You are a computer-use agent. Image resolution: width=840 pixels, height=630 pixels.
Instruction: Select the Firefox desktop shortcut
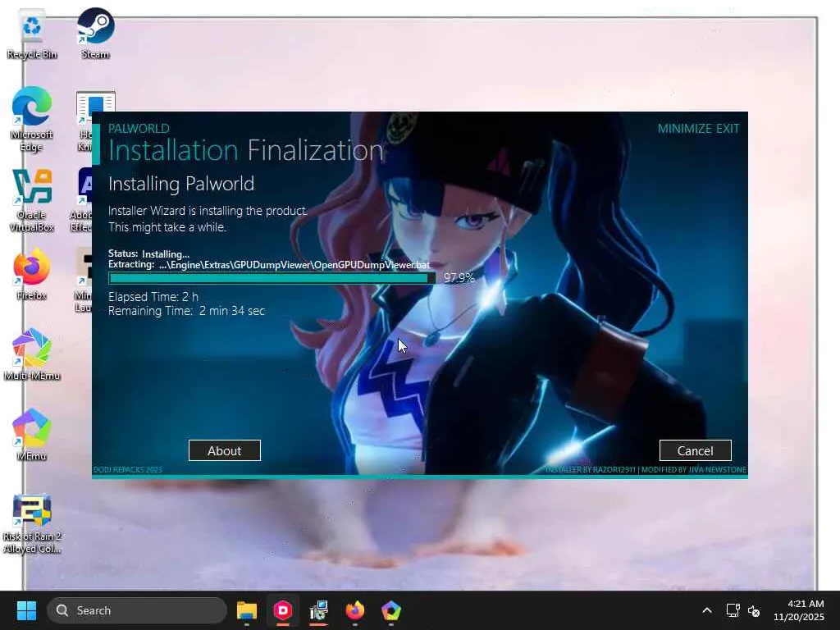[x=32, y=273]
